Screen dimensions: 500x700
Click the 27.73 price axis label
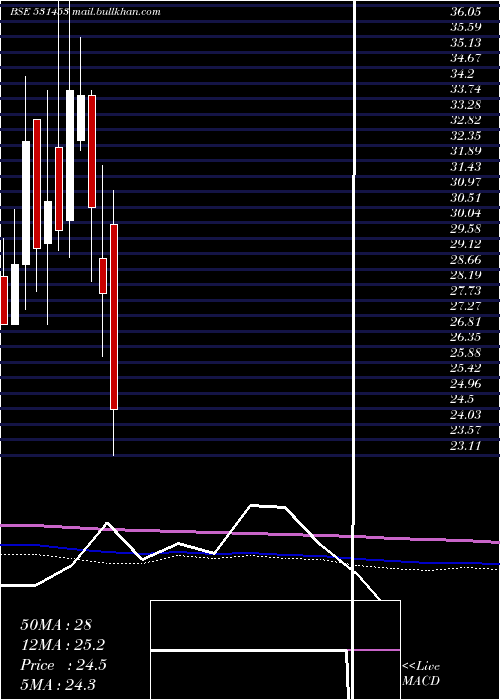pyautogui.click(x=466, y=291)
